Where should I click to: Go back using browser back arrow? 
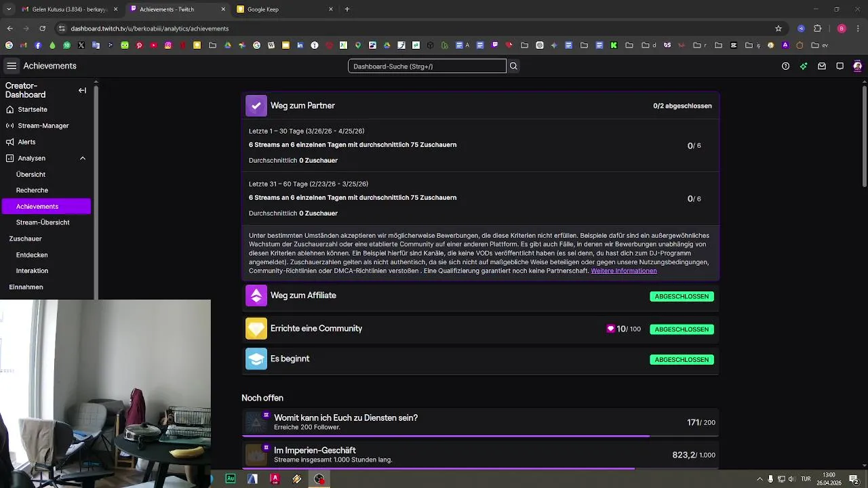[9, 28]
